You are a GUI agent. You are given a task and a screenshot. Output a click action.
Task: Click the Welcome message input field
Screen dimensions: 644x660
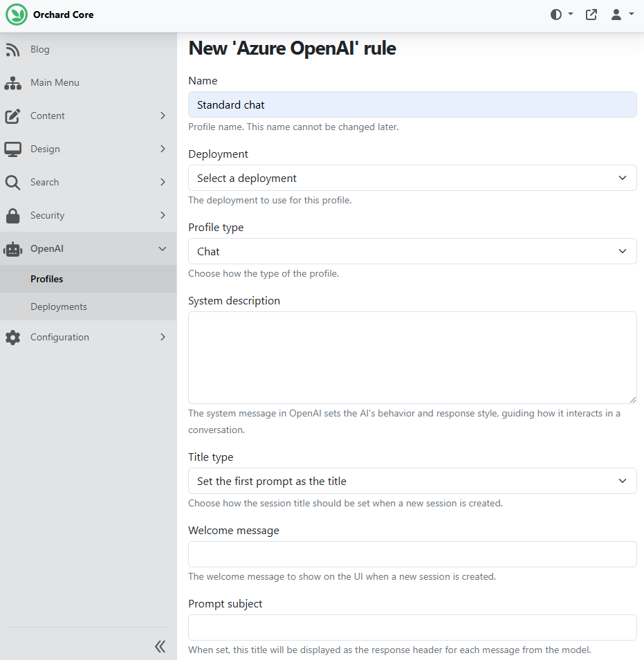coord(412,554)
